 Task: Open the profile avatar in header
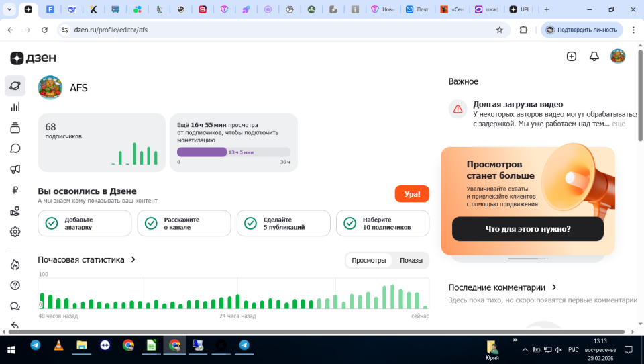(618, 56)
